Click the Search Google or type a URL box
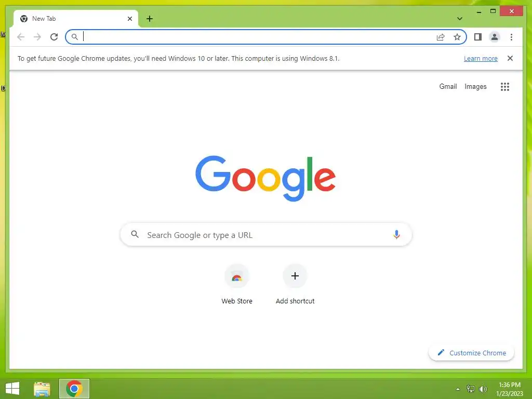The height and width of the screenshot is (399, 532). (x=266, y=235)
